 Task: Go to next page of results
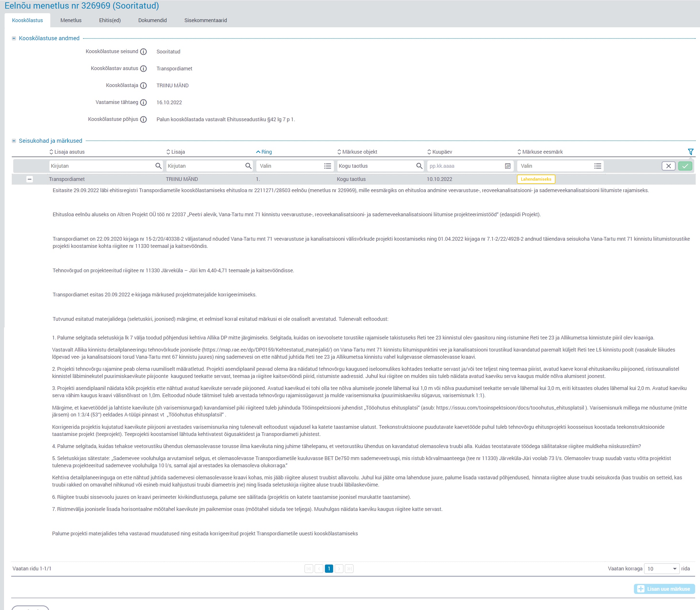pyautogui.click(x=339, y=568)
